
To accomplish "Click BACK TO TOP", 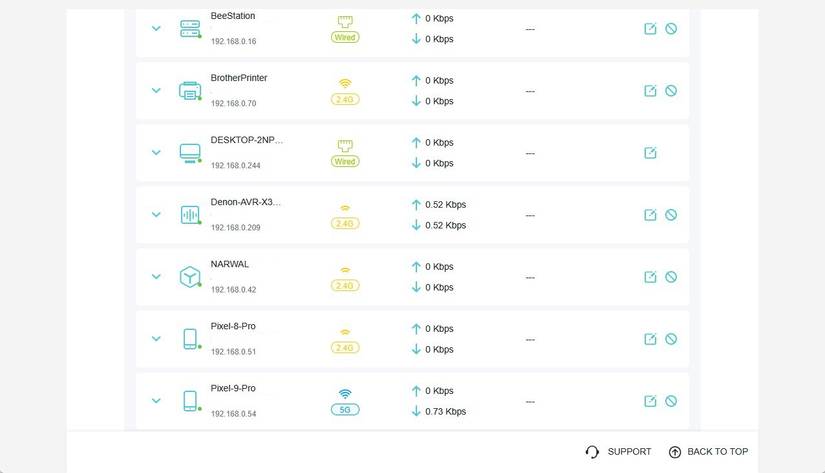I will [x=708, y=452].
